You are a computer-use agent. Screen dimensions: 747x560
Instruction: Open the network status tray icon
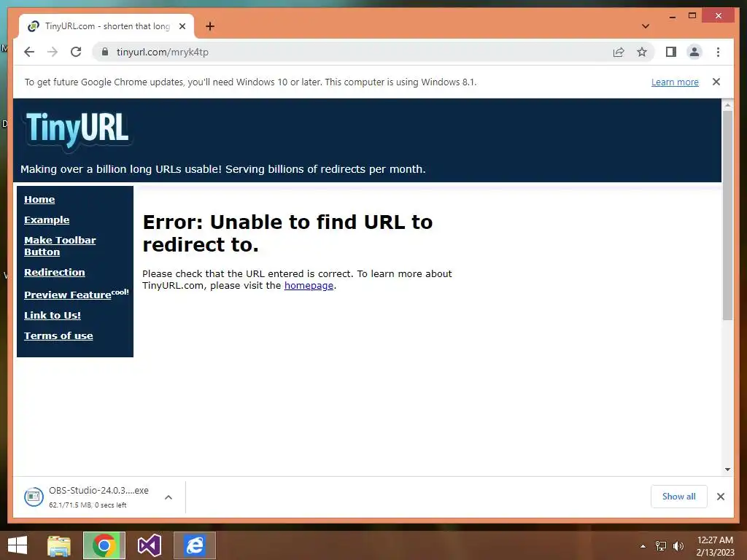[661, 546]
